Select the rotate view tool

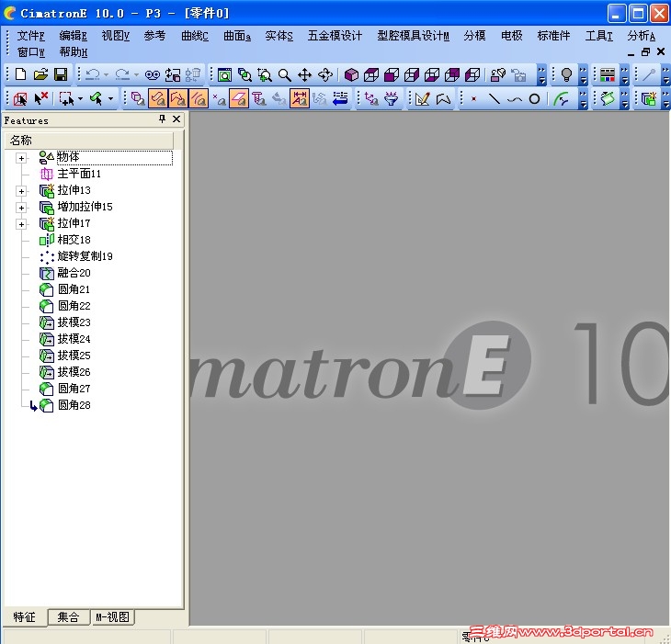click(x=325, y=75)
